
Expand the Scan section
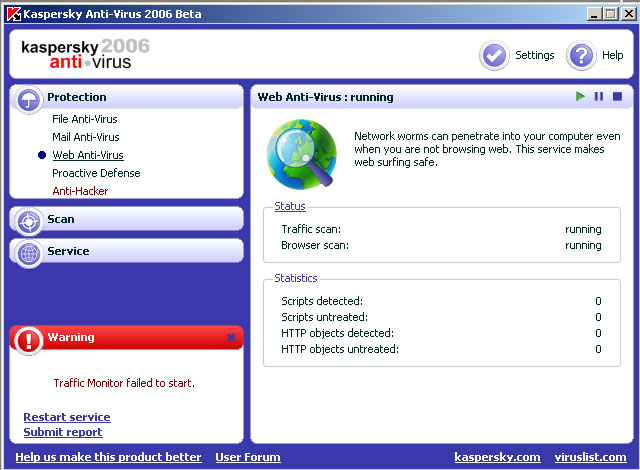coord(127,219)
